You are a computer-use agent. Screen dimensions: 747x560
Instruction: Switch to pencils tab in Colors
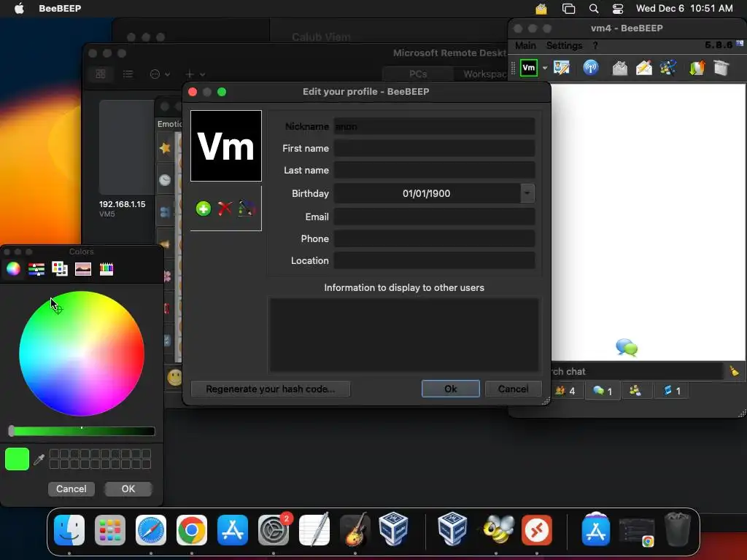pyautogui.click(x=107, y=269)
